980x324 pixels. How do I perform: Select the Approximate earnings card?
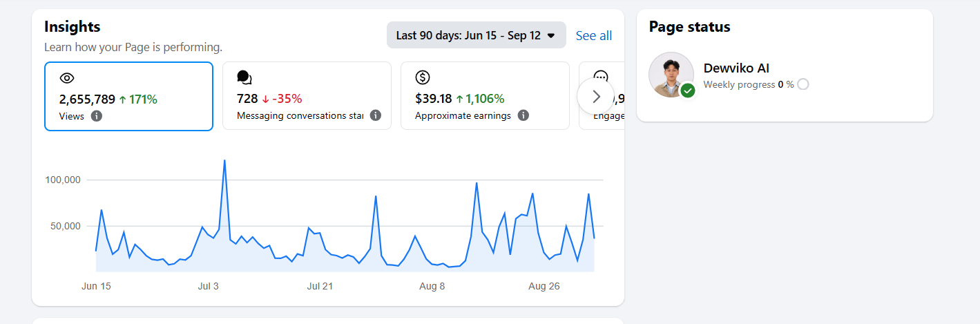[486, 96]
